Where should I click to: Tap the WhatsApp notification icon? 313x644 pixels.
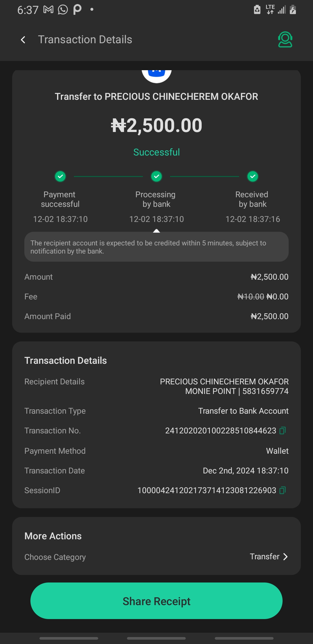(63, 10)
